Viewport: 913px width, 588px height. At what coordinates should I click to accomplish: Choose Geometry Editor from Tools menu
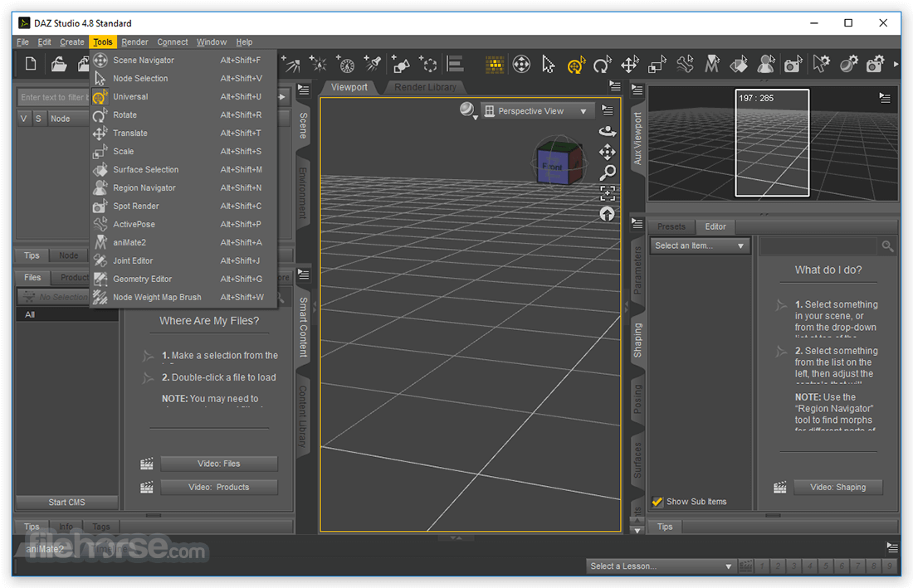click(183, 279)
